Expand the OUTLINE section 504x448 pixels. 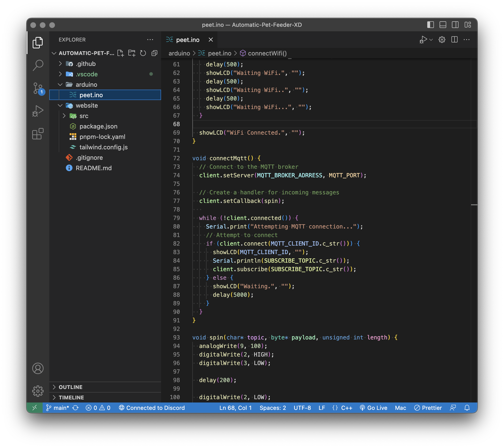[x=71, y=387]
